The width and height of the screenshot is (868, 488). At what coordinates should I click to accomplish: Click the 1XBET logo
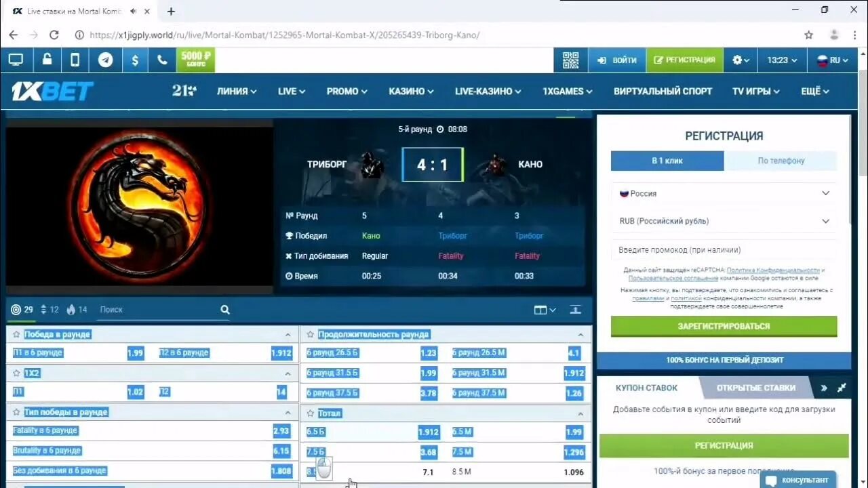[x=52, y=91]
